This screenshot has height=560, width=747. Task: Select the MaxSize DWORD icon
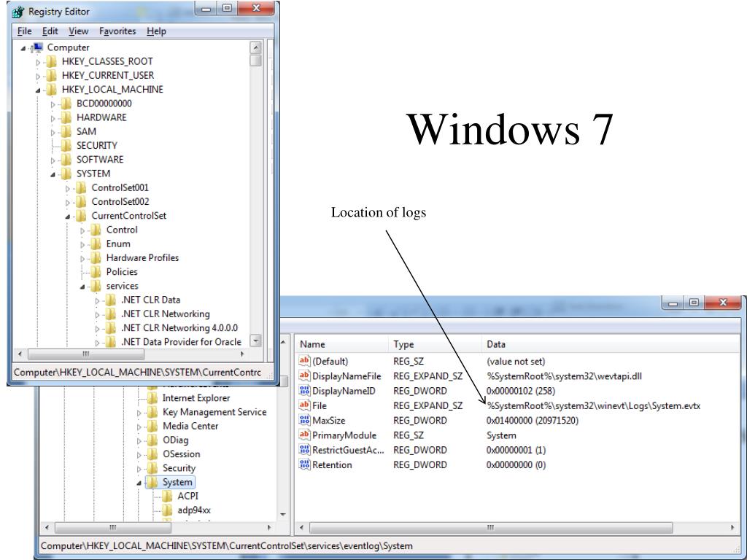(304, 420)
